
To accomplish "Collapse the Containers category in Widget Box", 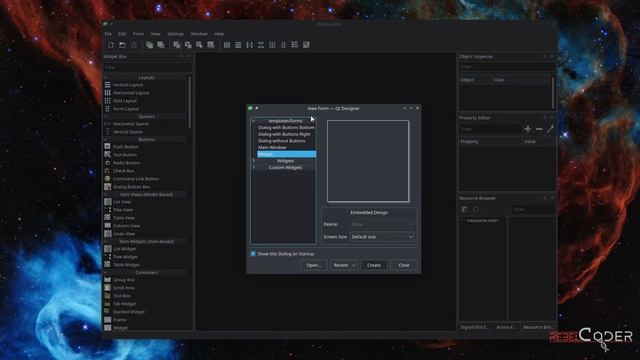I will point(106,272).
